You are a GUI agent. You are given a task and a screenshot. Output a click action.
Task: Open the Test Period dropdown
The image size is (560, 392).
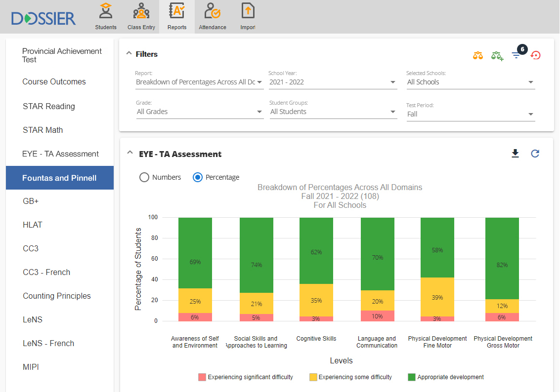pyautogui.click(x=470, y=114)
